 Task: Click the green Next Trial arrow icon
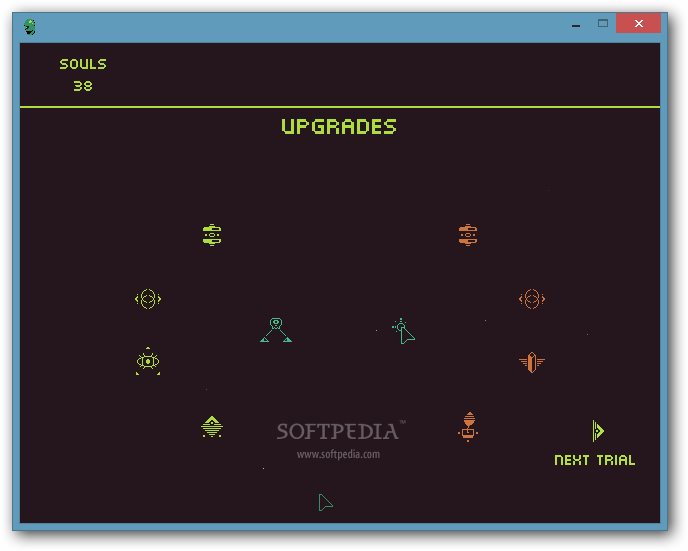598,431
